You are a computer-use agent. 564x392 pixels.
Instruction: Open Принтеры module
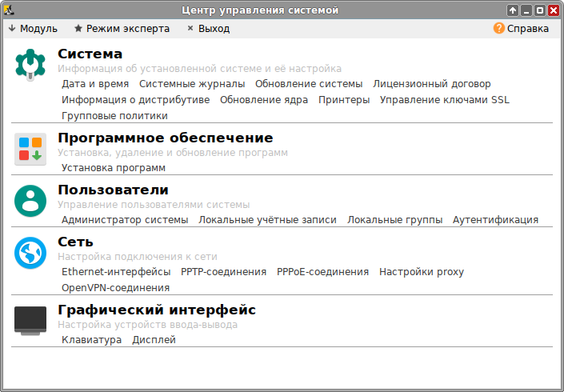[x=344, y=100]
